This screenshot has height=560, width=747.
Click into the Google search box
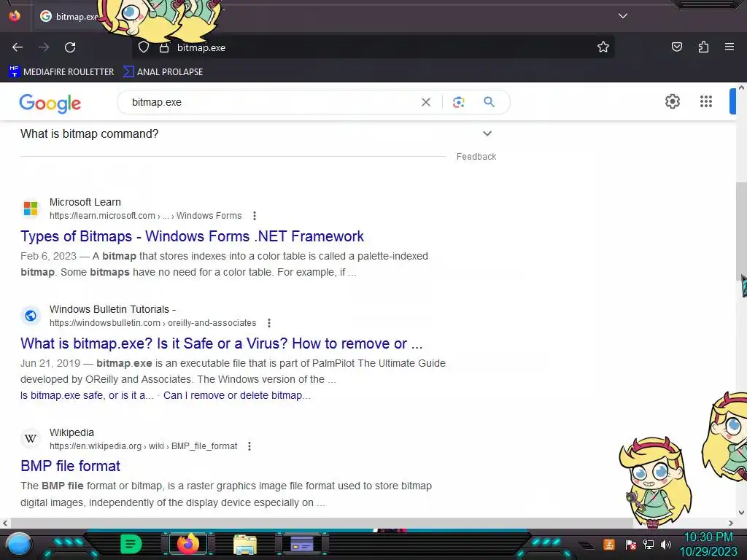pyautogui.click(x=271, y=102)
